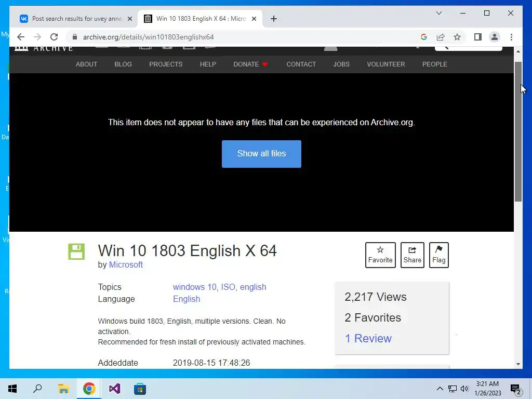This screenshot has width=532, height=399.
Task: Select the Win 10 1803 English tab
Action: pos(200,19)
